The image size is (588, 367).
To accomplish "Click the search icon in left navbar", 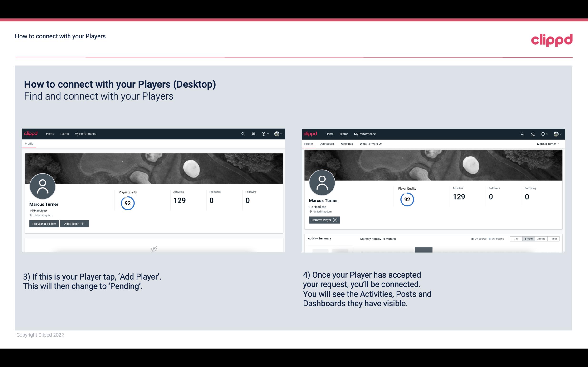I will (x=243, y=133).
